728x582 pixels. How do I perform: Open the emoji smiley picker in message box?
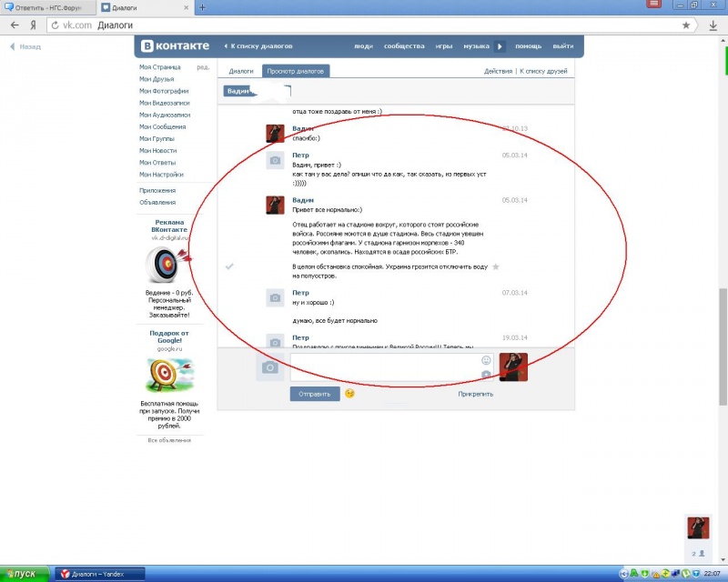point(486,360)
